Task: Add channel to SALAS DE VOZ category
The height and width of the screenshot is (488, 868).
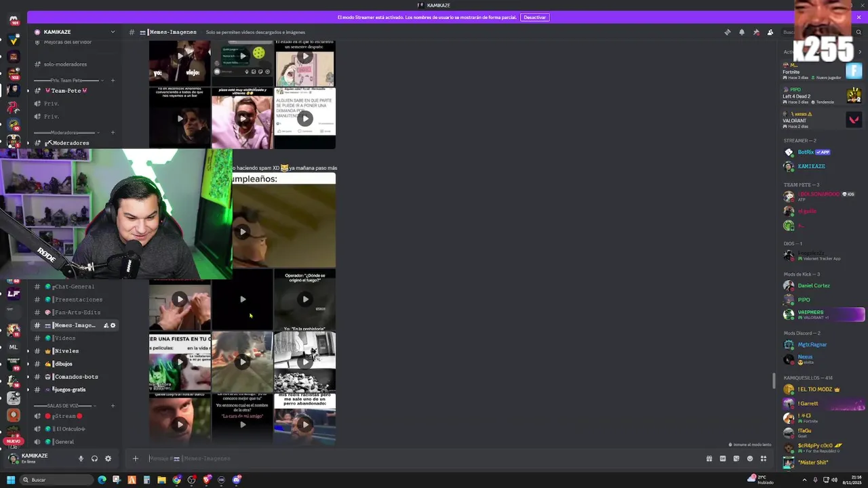Action: point(113,405)
